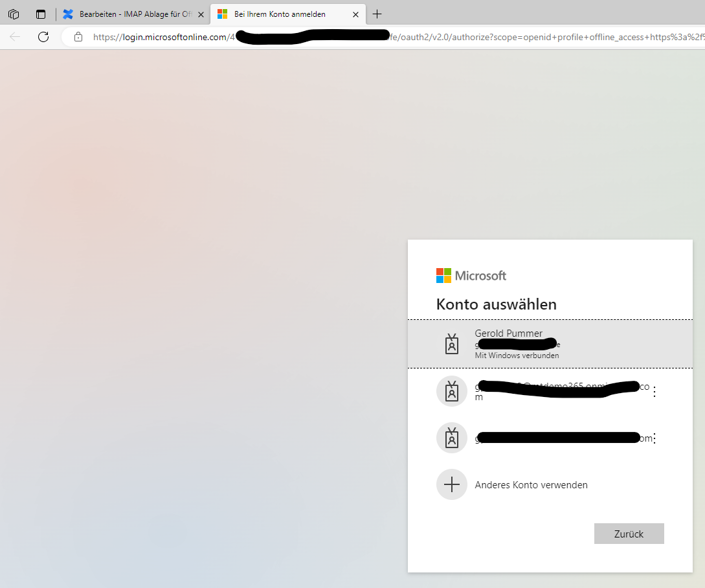Open three-dot menu of the last listed account

654,438
